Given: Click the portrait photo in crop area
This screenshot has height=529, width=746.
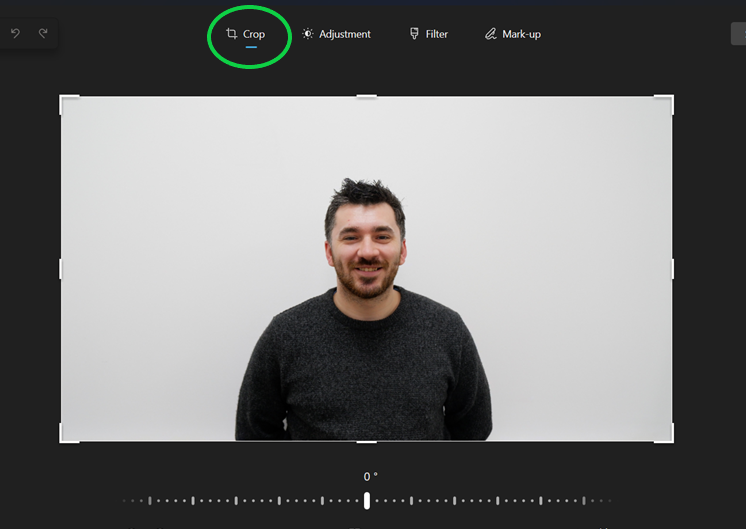Looking at the screenshot, I should [x=366, y=269].
